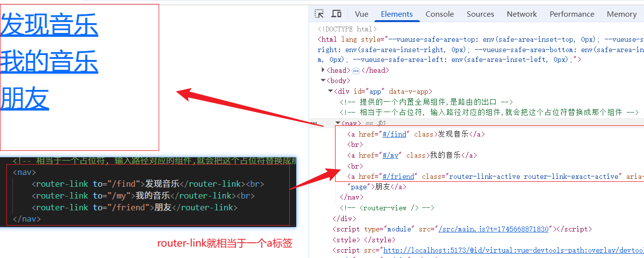Select the <!DOCTYPE html> line
Viewport: 644px width, 258px height.
347,29
